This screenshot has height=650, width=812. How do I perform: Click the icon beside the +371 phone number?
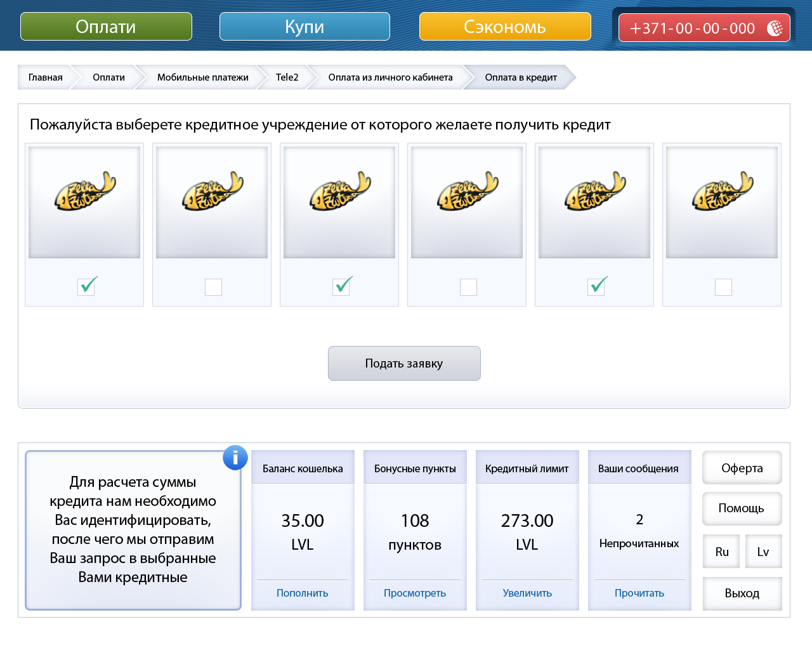pyautogui.click(x=775, y=28)
